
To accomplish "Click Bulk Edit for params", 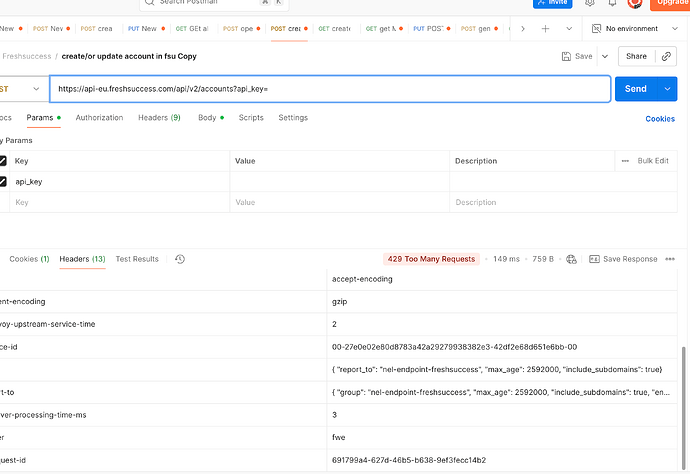I will pyautogui.click(x=653, y=161).
